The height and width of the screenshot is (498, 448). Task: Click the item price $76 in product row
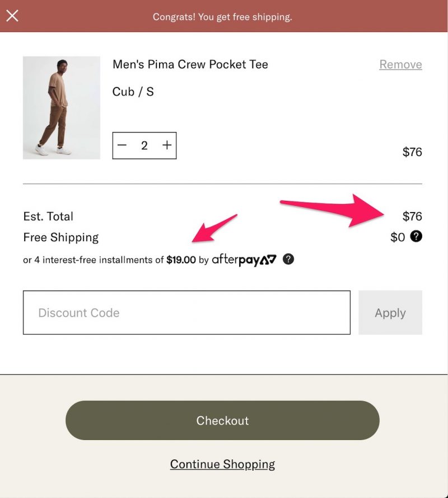[x=412, y=152]
